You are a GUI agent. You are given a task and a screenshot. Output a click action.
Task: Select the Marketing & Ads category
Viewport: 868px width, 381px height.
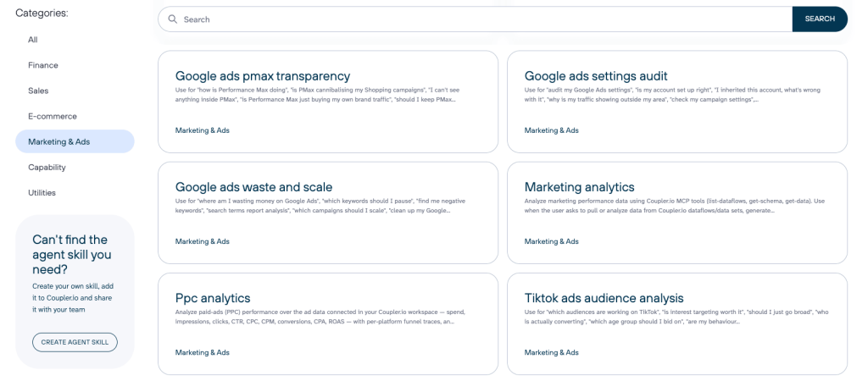point(75,141)
